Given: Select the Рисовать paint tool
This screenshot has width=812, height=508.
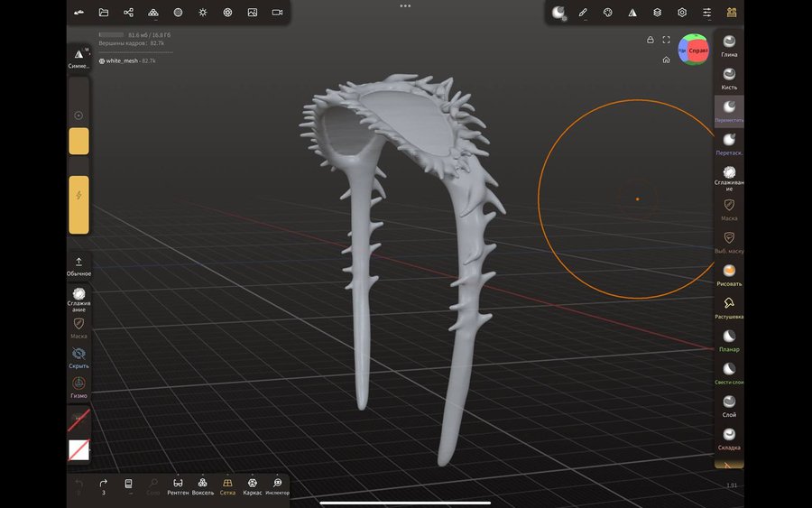Looking at the screenshot, I should (x=729, y=271).
